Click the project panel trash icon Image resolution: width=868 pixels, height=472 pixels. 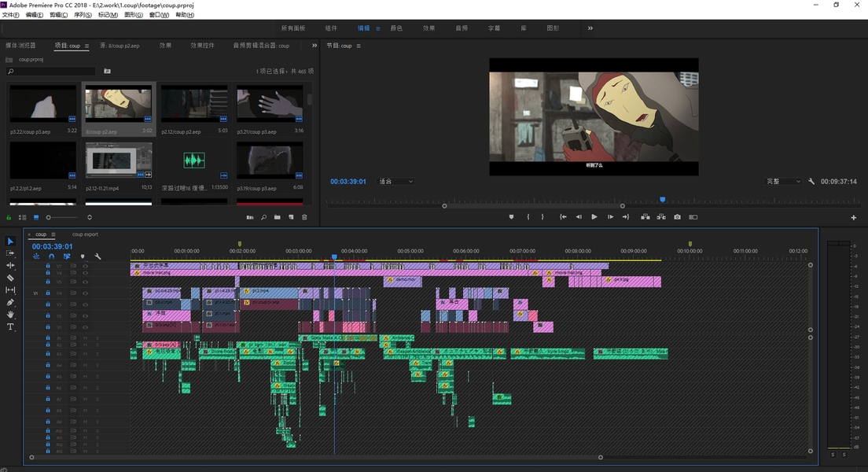click(304, 217)
